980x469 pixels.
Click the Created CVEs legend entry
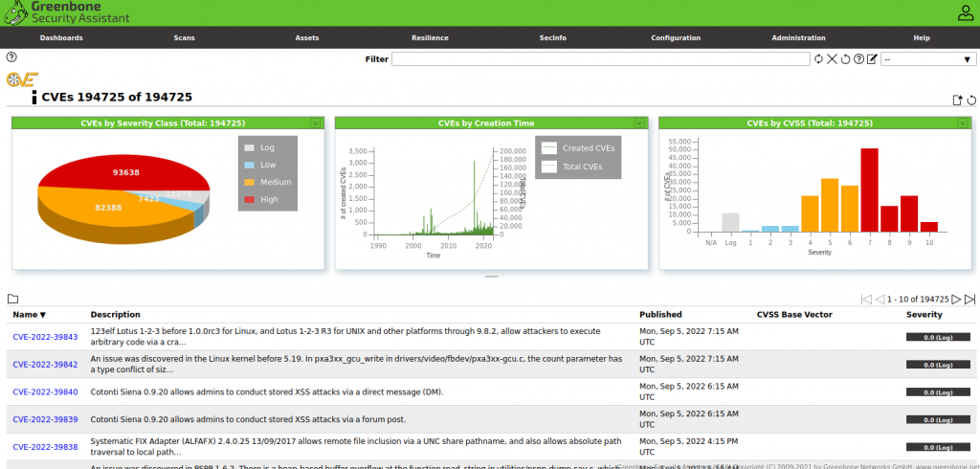(578, 148)
